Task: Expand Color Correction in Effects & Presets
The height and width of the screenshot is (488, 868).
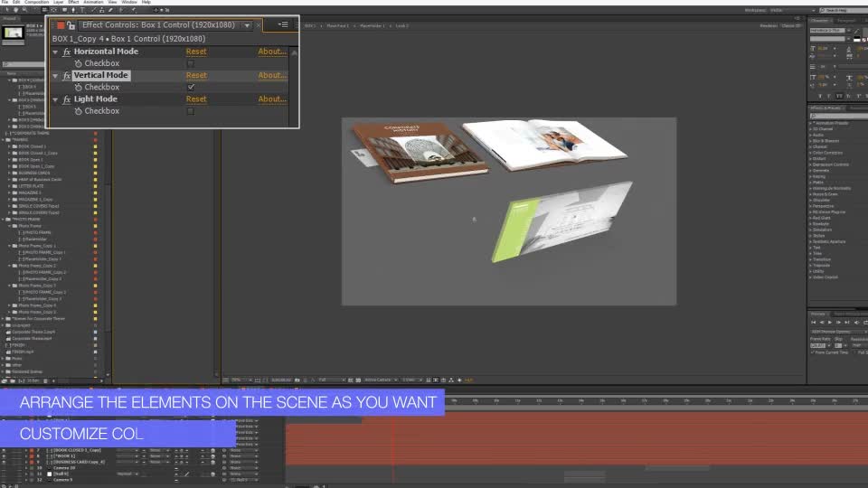Action: click(810, 153)
